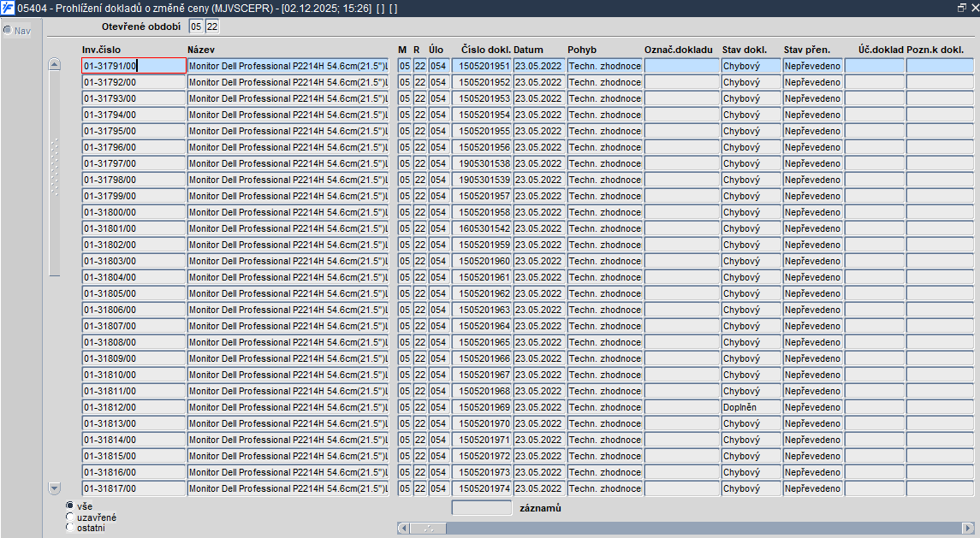Click 'Název' column header

pyautogui.click(x=201, y=50)
